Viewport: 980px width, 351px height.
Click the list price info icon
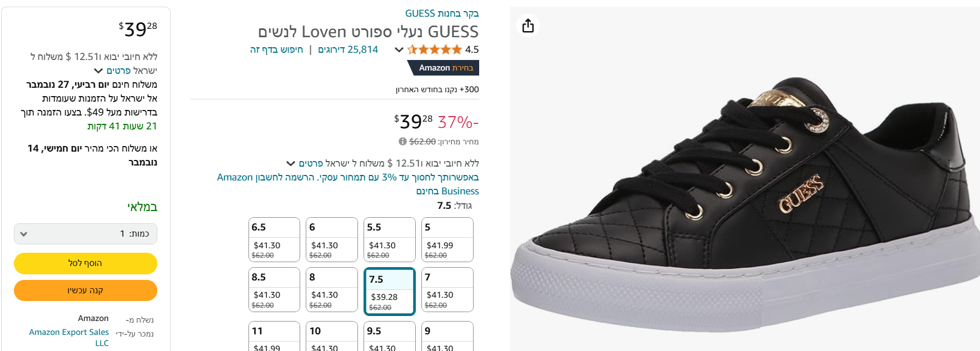pos(402,142)
